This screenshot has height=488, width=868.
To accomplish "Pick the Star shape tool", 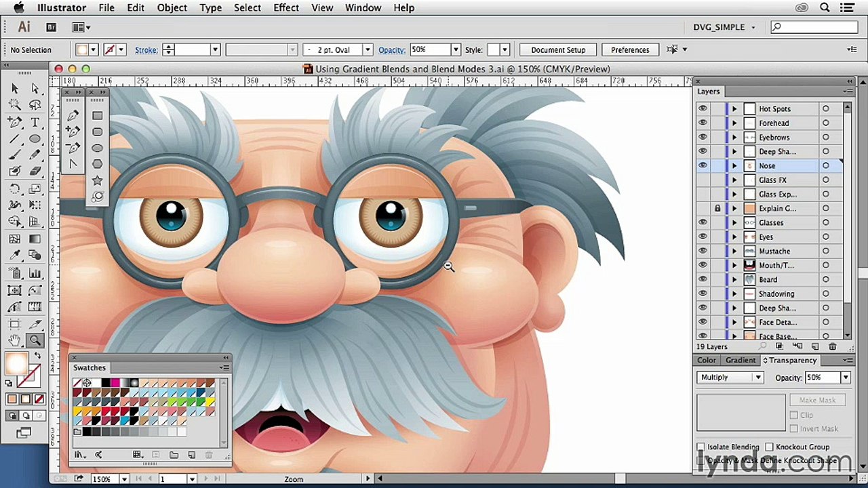I will point(98,180).
